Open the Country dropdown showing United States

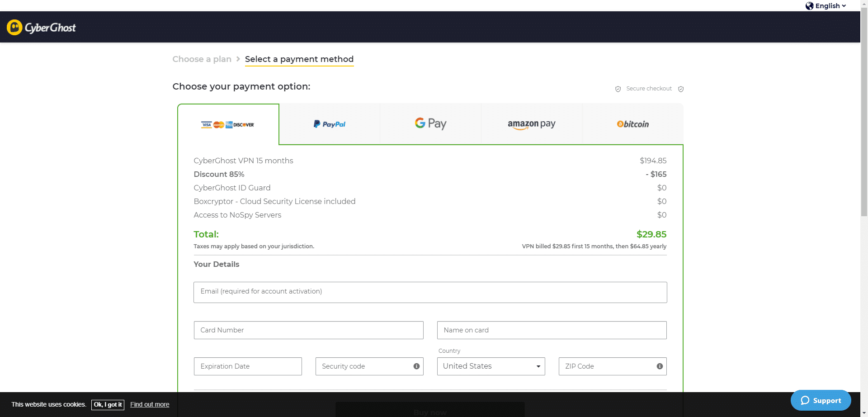491,366
